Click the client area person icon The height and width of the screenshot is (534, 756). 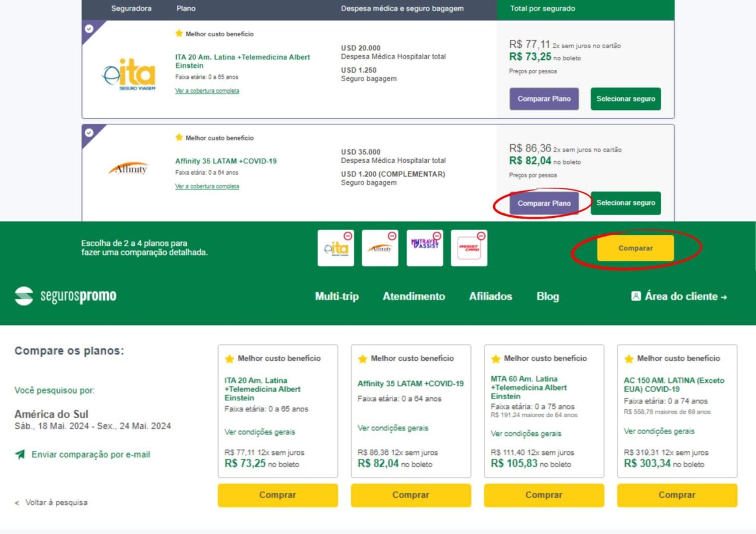coord(636,296)
